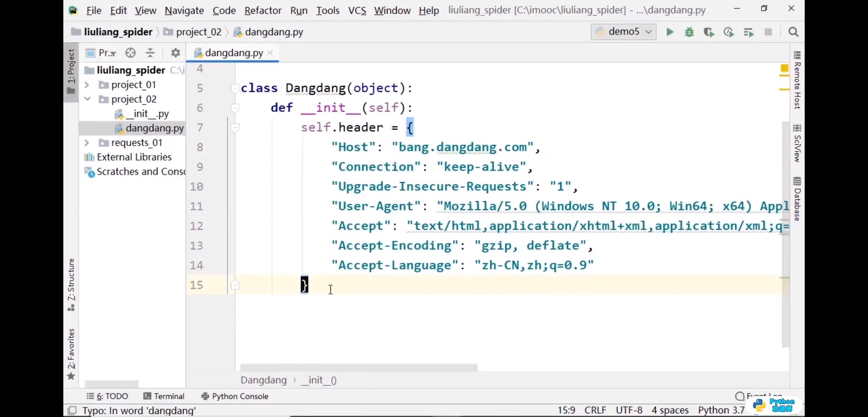The width and height of the screenshot is (868, 417).
Task: Open the Navigate menu
Action: click(184, 10)
